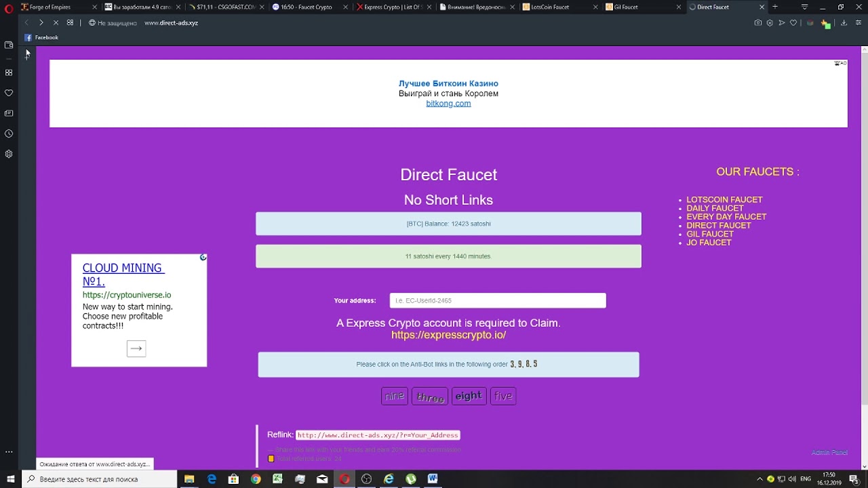The image size is (868, 488).
Task: Open History clock in Opera sidebar
Action: 9,134
